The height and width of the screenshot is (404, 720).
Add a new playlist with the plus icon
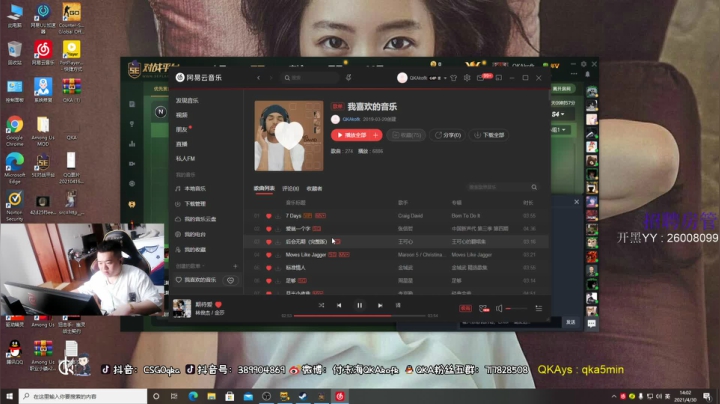235,266
